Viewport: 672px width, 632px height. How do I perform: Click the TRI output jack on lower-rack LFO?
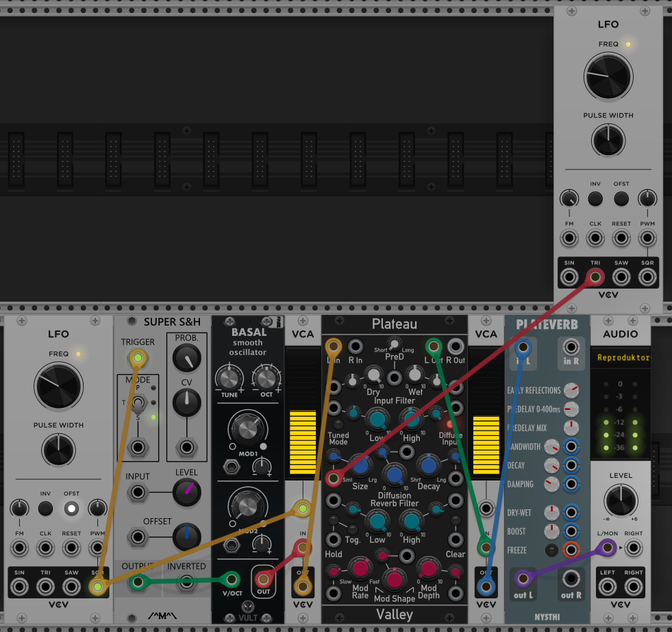tap(45, 587)
